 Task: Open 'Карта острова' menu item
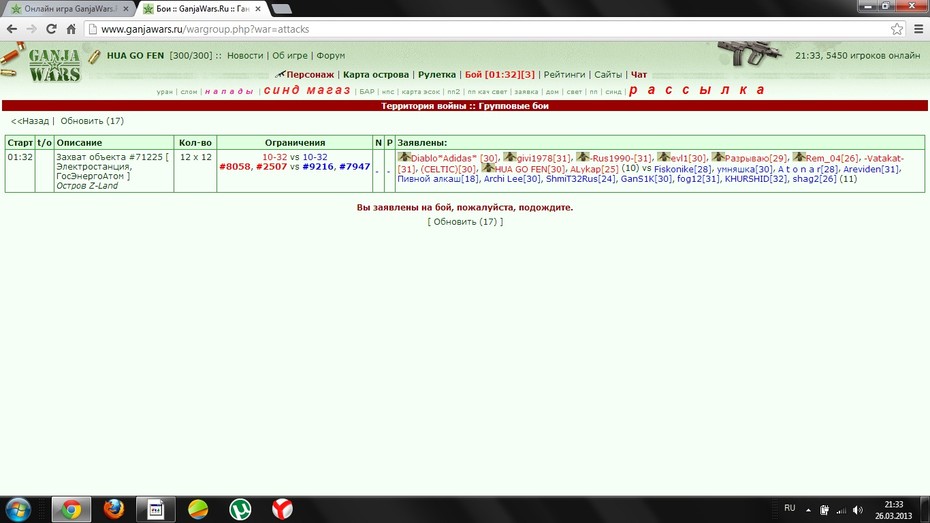376,75
